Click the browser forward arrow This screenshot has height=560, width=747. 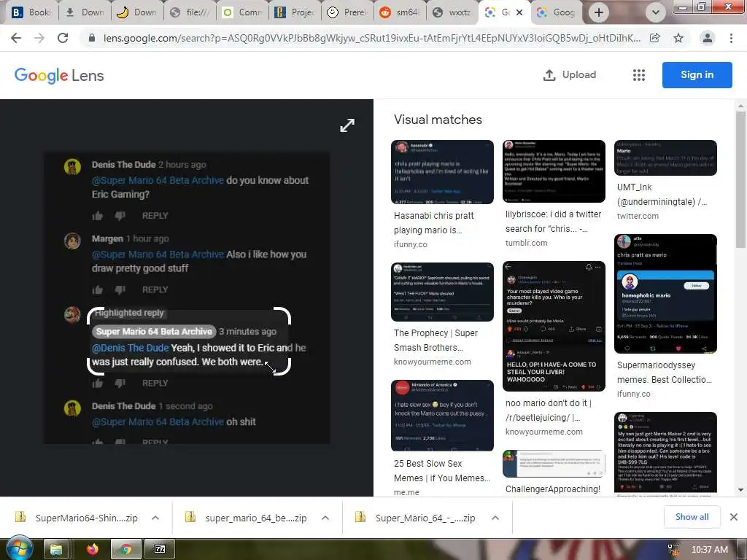point(39,38)
